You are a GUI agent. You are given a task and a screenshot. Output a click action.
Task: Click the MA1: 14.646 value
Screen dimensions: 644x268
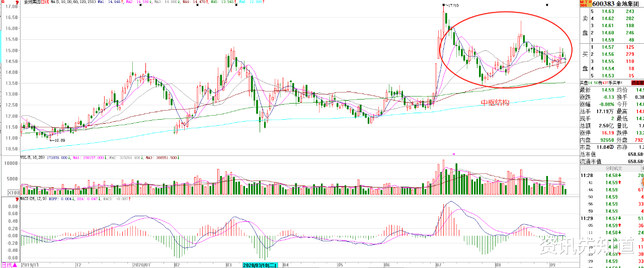click(109, 3)
